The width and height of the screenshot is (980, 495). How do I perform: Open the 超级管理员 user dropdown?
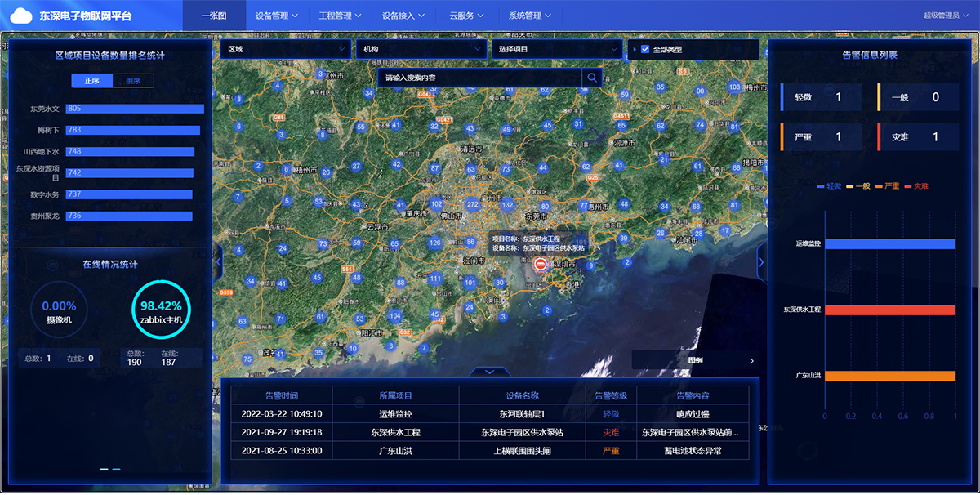[x=945, y=16]
